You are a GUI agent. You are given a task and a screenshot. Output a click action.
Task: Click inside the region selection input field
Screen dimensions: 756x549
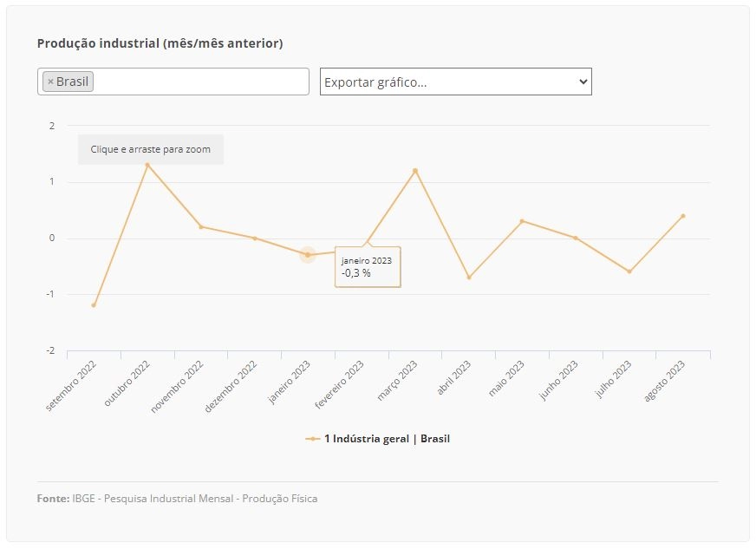tap(200, 82)
